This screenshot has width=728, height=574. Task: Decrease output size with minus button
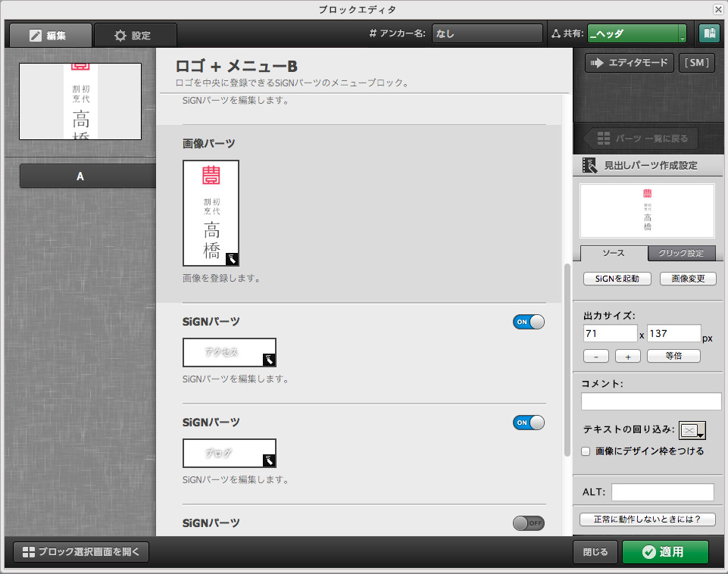point(595,357)
